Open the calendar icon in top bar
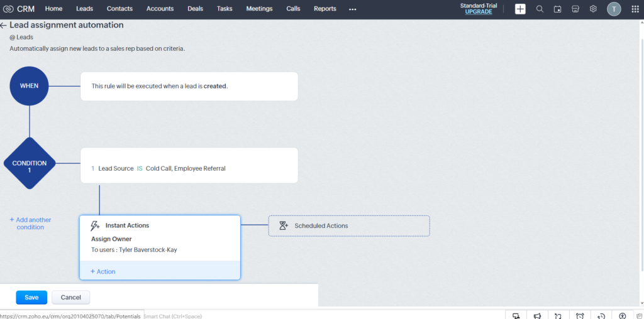Image resolution: width=644 pixels, height=319 pixels. pyautogui.click(x=557, y=9)
